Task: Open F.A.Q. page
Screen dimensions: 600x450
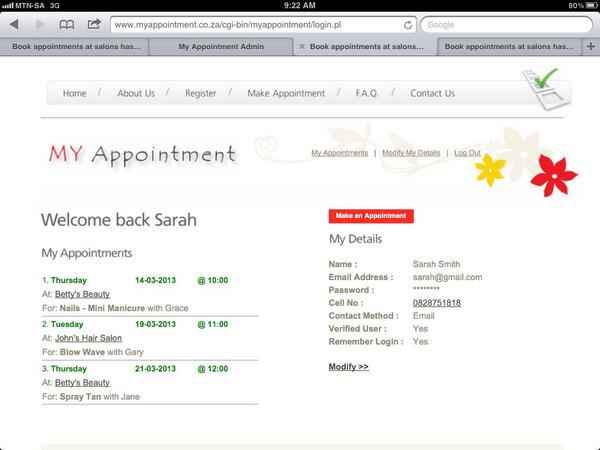Action: tap(367, 93)
